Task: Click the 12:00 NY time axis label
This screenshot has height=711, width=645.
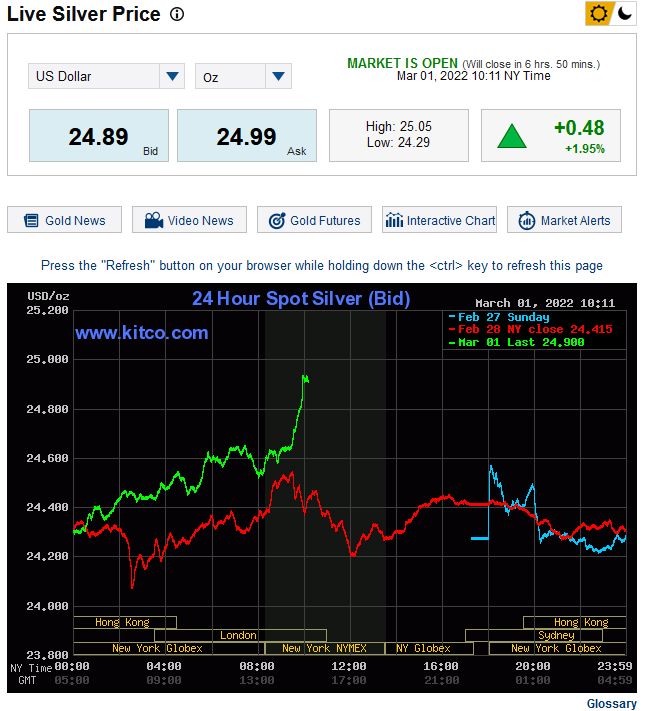Action: coord(348,666)
